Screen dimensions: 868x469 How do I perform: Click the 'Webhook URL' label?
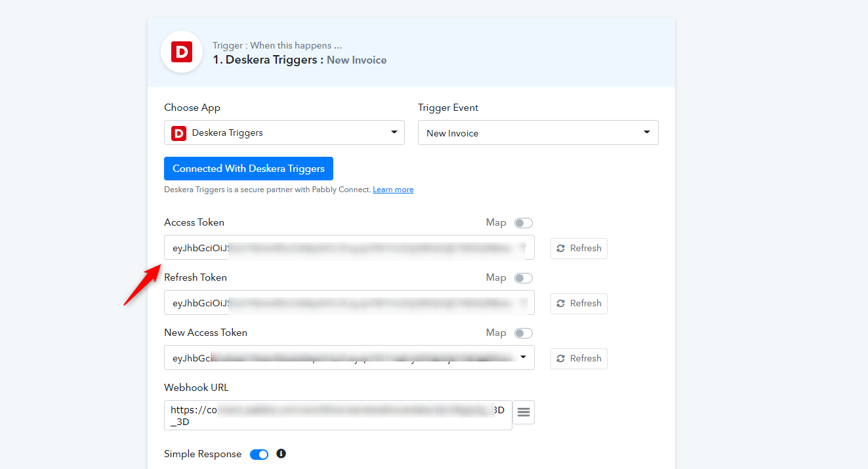tap(196, 388)
